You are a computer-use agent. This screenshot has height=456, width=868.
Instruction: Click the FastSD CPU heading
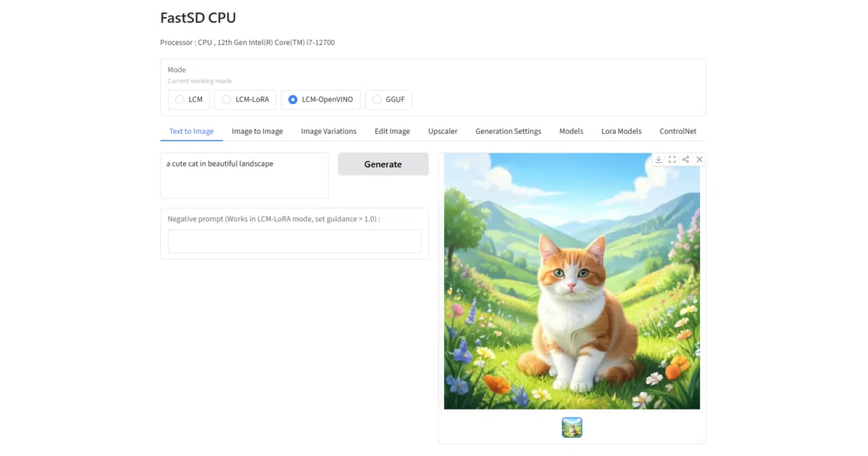(x=198, y=17)
